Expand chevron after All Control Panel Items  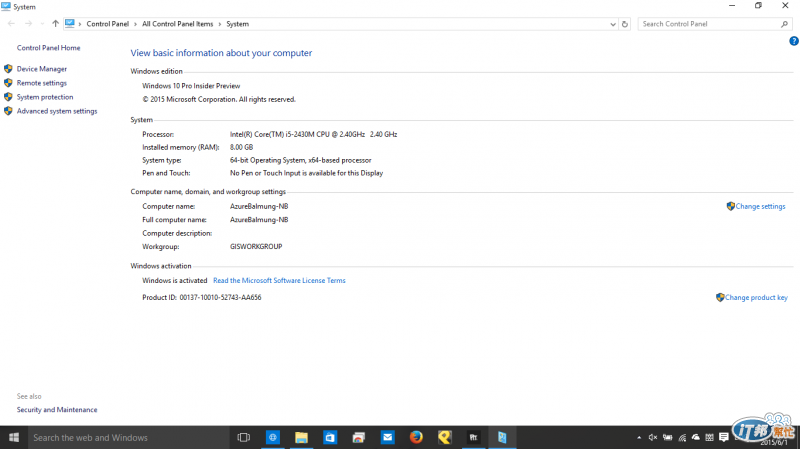pos(220,24)
